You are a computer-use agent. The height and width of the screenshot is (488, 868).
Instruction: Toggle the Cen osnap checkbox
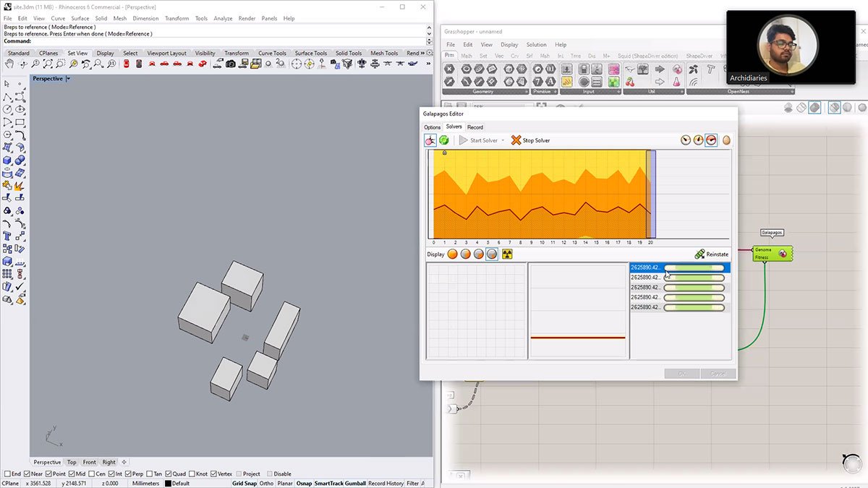[92, 474]
